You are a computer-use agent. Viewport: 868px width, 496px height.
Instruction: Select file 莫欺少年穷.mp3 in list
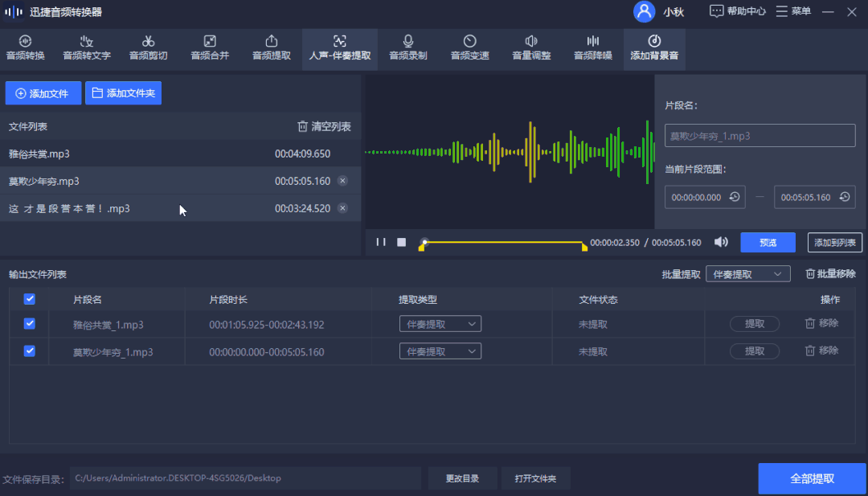pyautogui.click(x=181, y=181)
